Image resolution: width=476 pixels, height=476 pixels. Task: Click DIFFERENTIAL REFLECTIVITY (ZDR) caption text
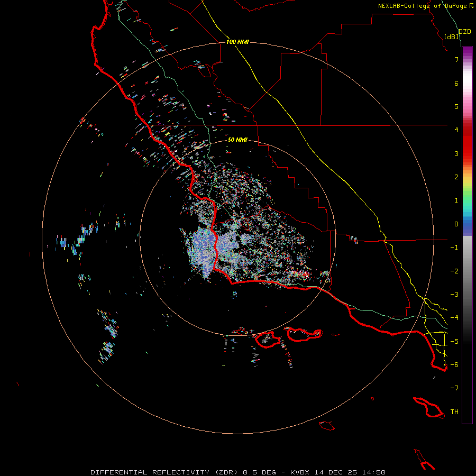[165, 472]
